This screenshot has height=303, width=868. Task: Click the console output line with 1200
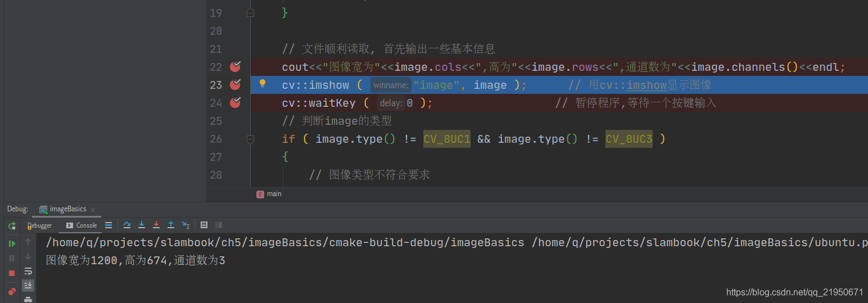point(135,260)
